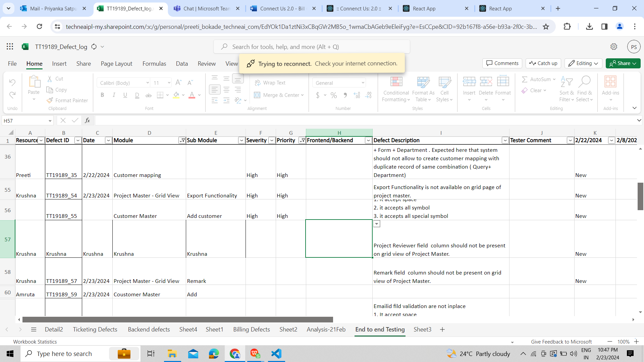Image resolution: width=644 pixels, height=362 pixels.
Task: Open the Home ribbon tab
Action: coord(35,64)
